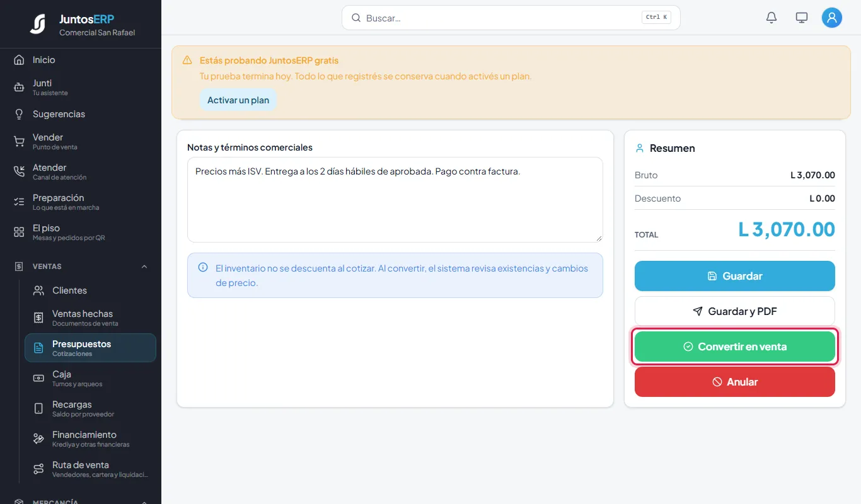Click the Vender shopping cart icon
Image resolution: width=861 pixels, height=504 pixels.
coord(19,142)
